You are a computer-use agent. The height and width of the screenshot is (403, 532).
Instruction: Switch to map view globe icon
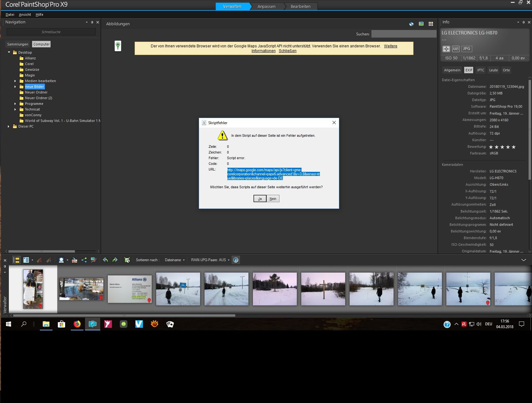coord(411,24)
